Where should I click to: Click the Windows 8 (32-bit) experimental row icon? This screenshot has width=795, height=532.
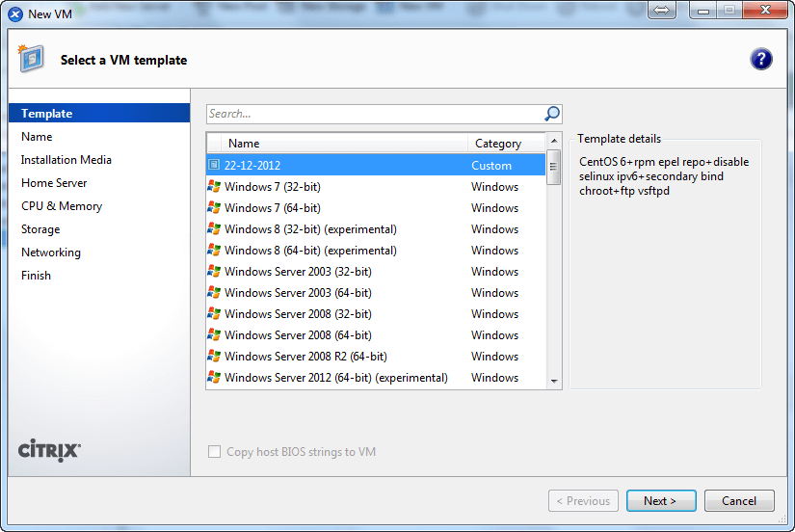(214, 229)
